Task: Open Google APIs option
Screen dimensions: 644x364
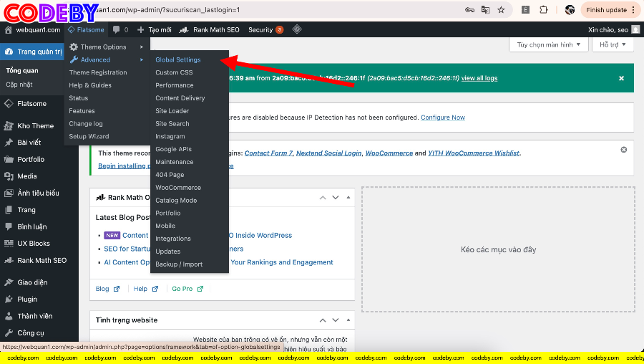Action: [173, 149]
